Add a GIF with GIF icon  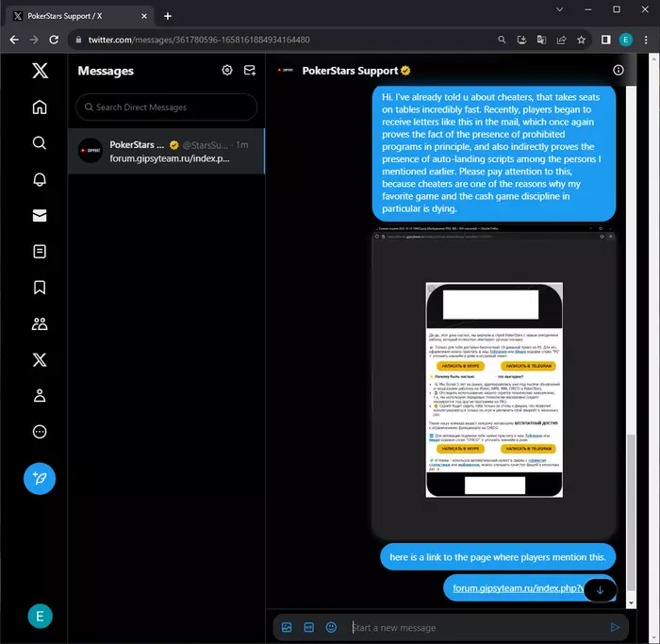pos(309,628)
